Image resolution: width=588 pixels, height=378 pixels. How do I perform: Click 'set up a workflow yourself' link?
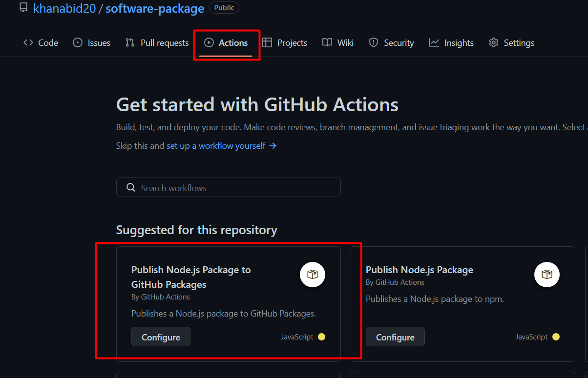(x=222, y=146)
